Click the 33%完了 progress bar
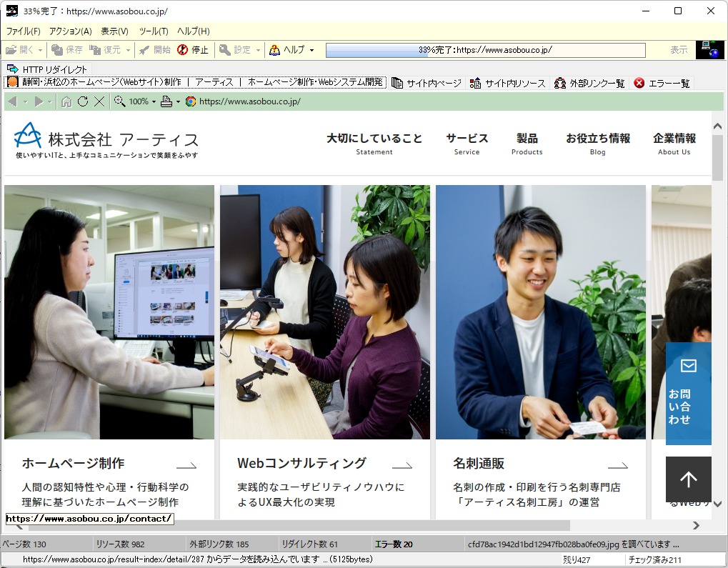728x568 pixels. click(x=485, y=50)
